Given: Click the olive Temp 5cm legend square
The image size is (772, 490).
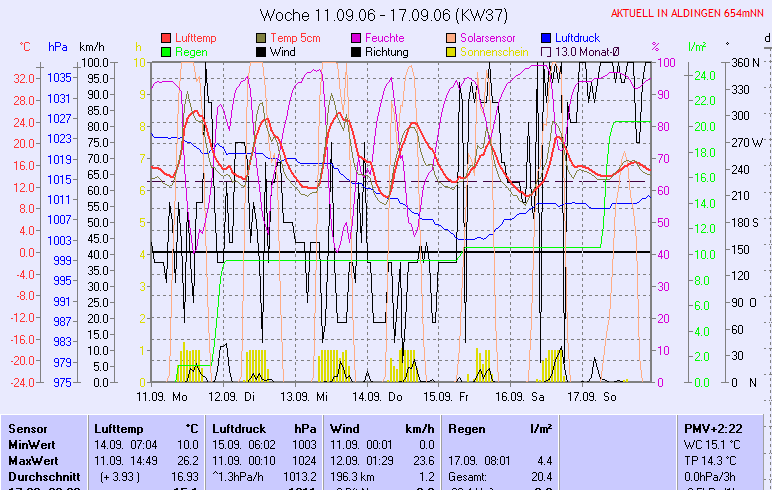Looking at the screenshot, I should point(262,38).
